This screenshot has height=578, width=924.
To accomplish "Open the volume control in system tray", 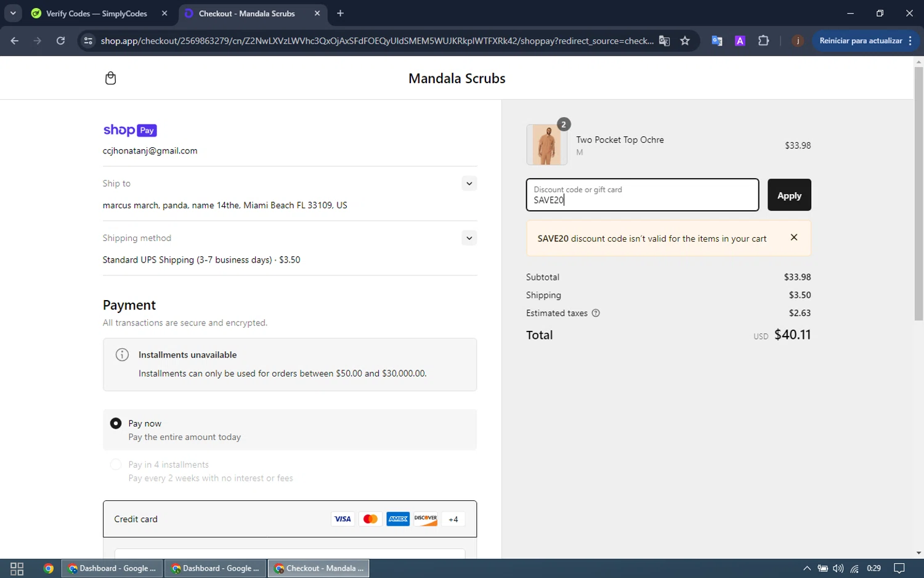I will coord(838,568).
